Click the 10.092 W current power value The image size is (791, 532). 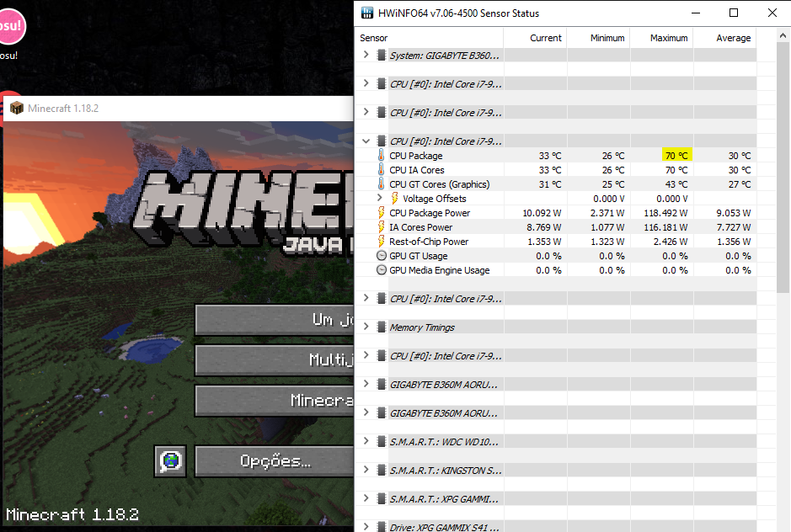(x=542, y=213)
